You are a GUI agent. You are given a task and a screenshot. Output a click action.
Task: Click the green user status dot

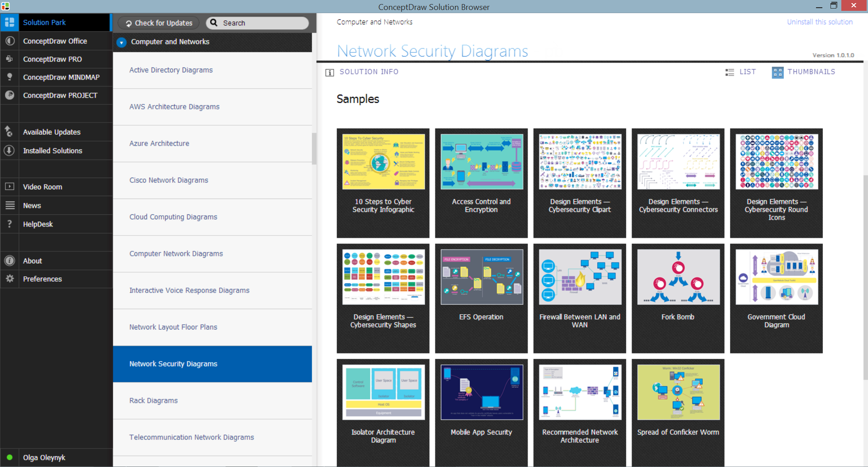pos(9,457)
